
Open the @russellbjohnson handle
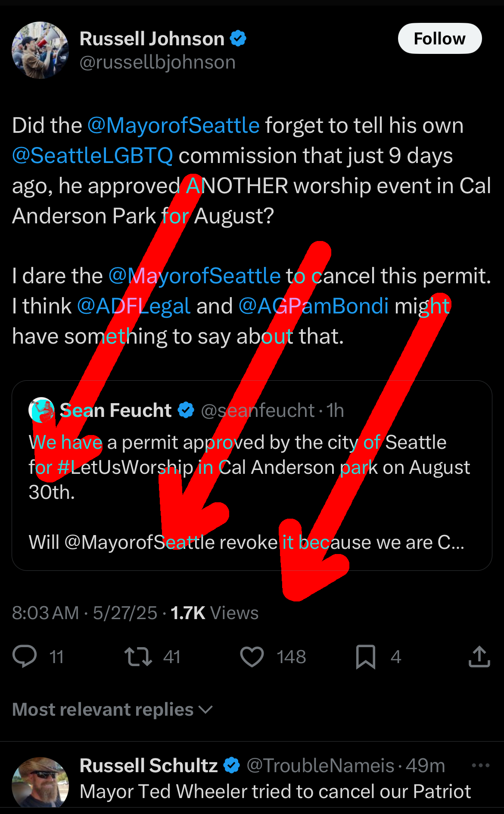(x=157, y=63)
